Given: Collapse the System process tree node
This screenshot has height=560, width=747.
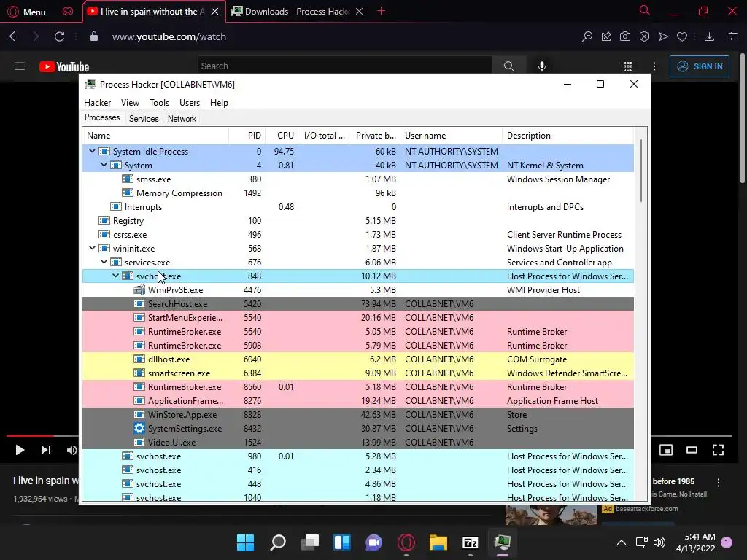Looking at the screenshot, I should [x=104, y=165].
